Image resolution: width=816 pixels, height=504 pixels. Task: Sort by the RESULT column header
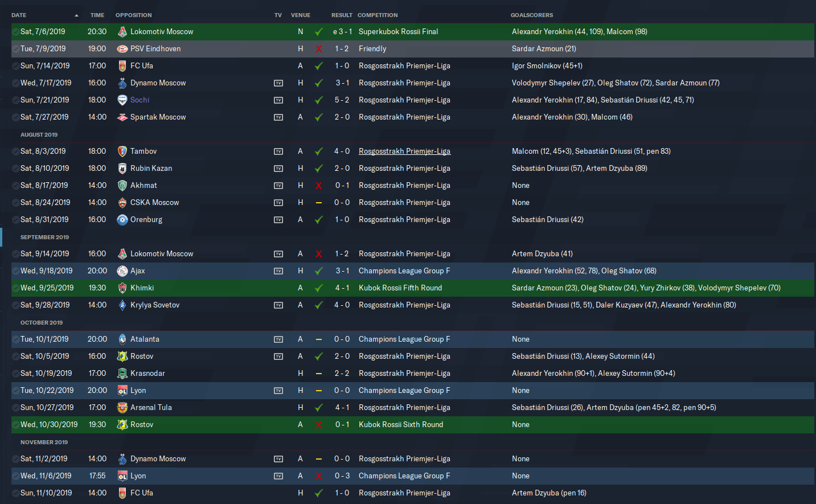coord(342,15)
